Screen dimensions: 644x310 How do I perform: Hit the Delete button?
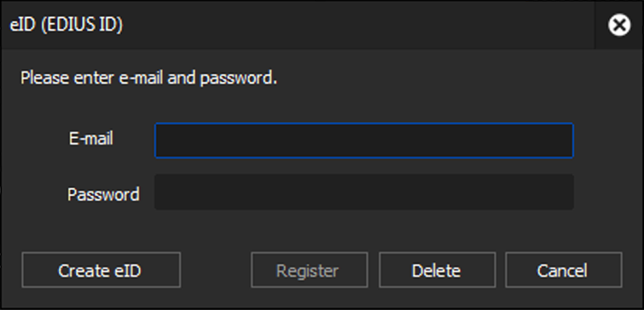[x=435, y=270]
